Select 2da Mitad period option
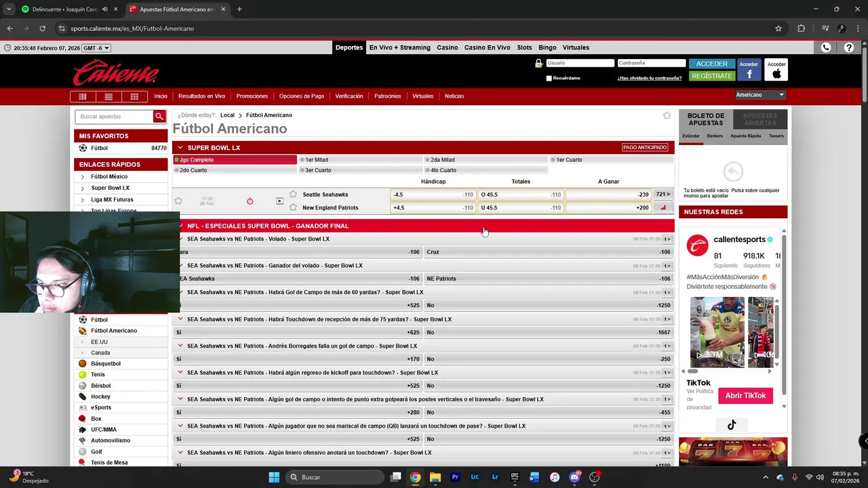 point(486,160)
